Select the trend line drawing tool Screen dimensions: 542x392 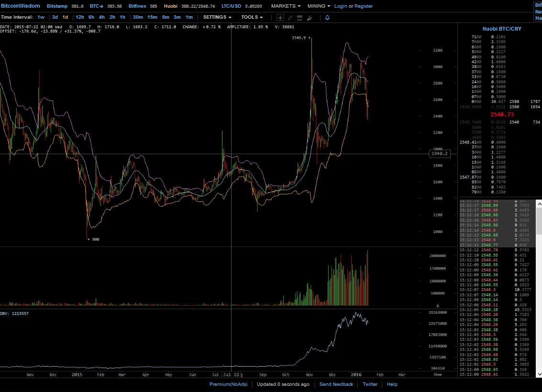click(290, 17)
